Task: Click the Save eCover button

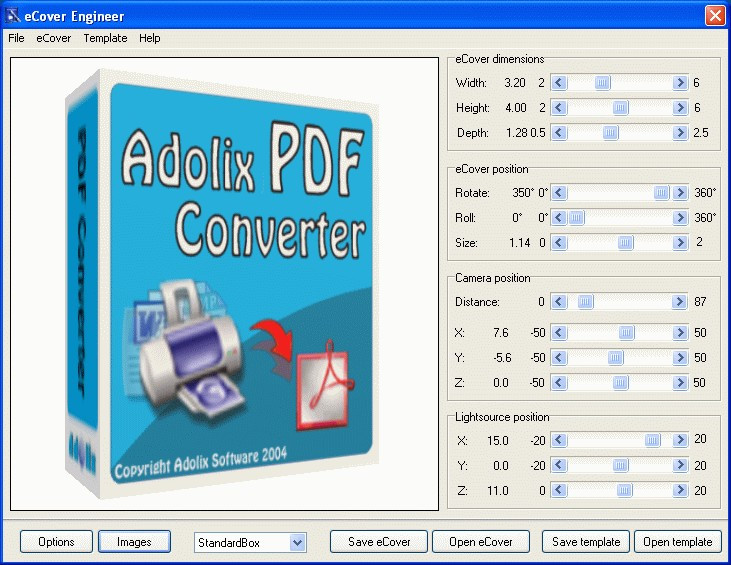Action: point(379,542)
